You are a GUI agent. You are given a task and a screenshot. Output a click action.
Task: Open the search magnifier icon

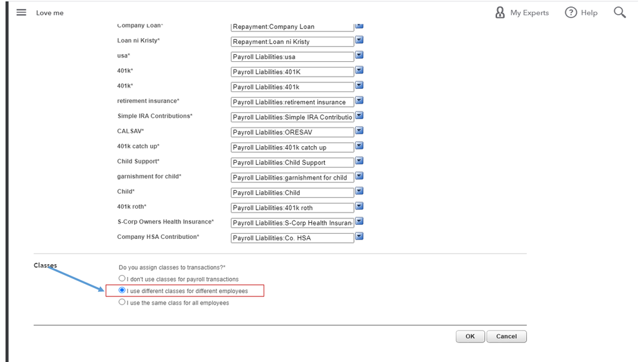tap(620, 12)
